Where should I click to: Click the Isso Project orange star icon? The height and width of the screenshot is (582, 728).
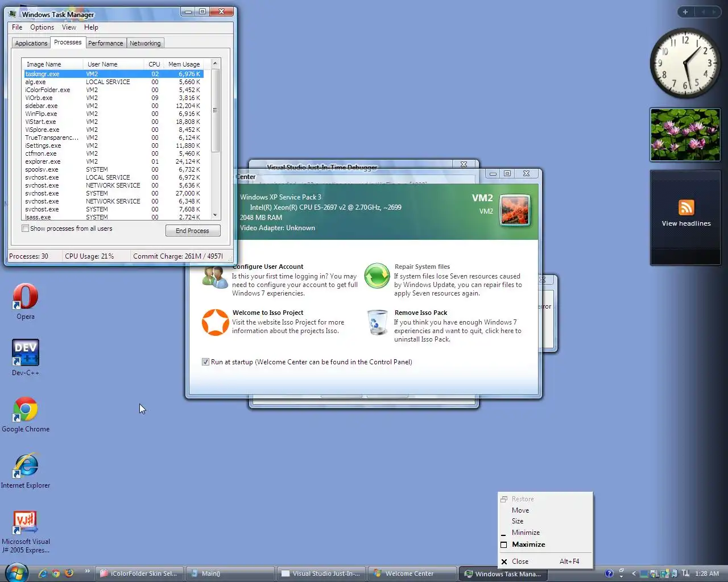[216, 322]
